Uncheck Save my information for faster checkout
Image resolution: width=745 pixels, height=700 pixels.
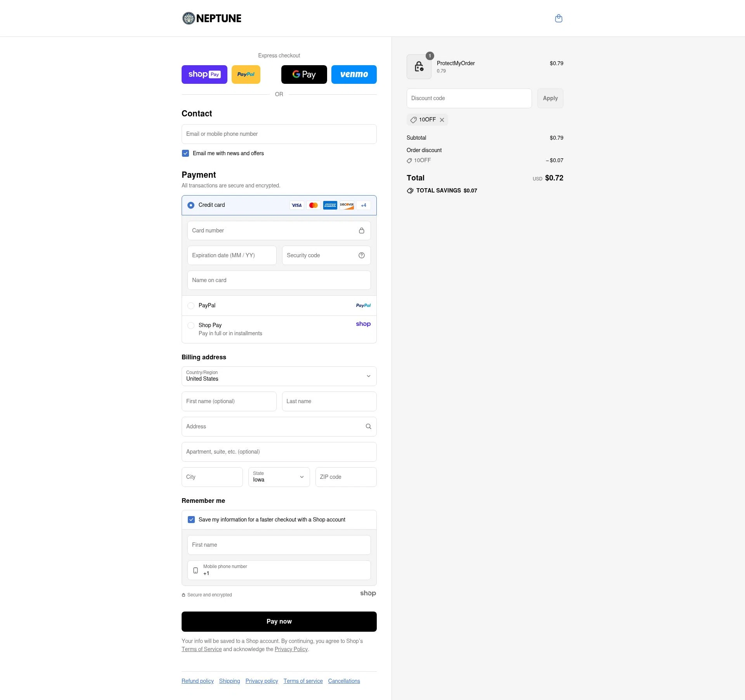(191, 519)
